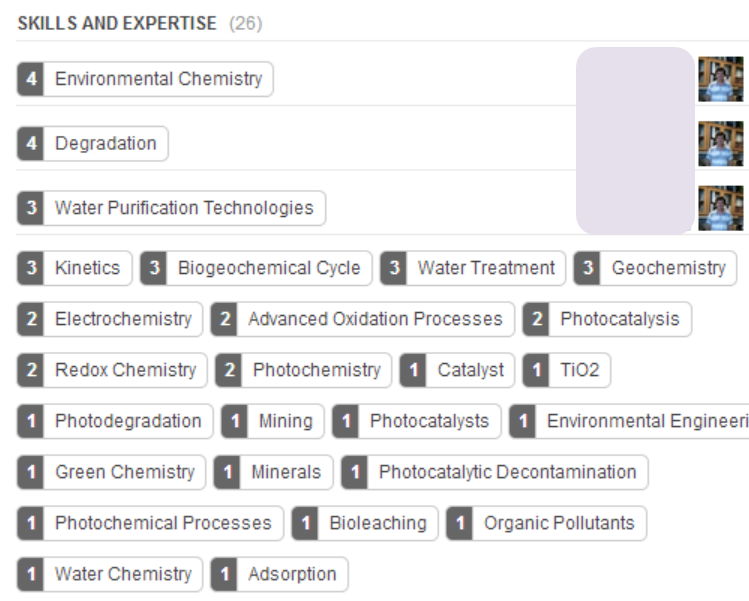Click the Organic Pollutants skill tag
The height and width of the screenshot is (601, 749).
(559, 523)
